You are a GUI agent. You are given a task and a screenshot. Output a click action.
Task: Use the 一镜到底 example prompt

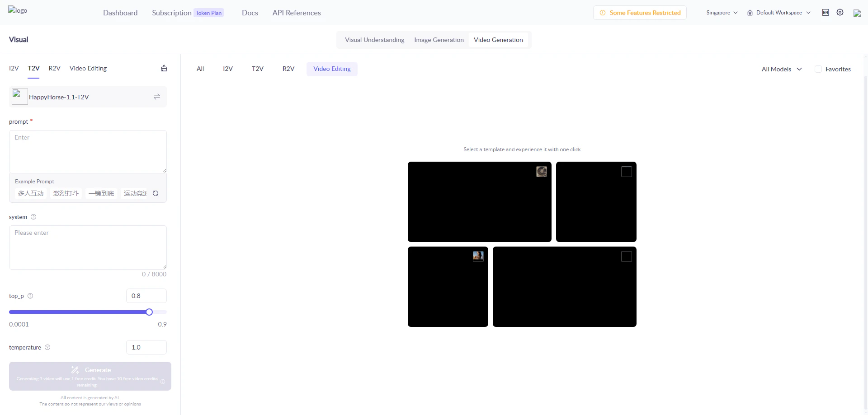[x=101, y=193]
